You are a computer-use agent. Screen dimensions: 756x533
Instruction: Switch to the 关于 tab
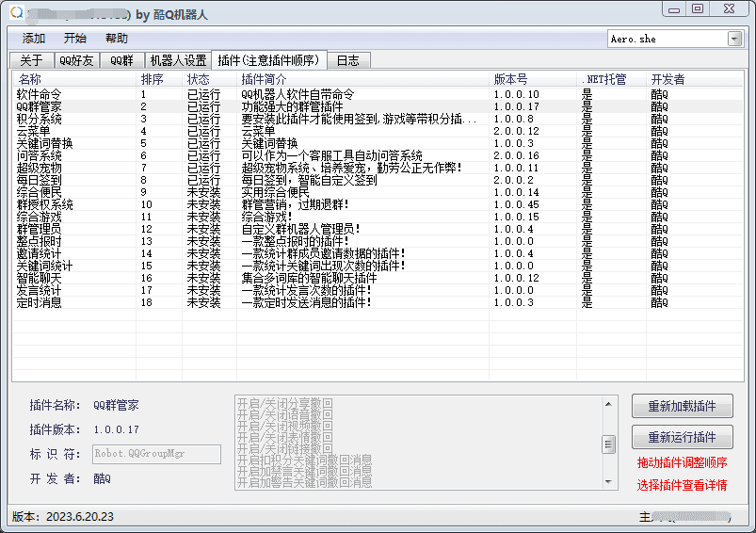(32, 61)
